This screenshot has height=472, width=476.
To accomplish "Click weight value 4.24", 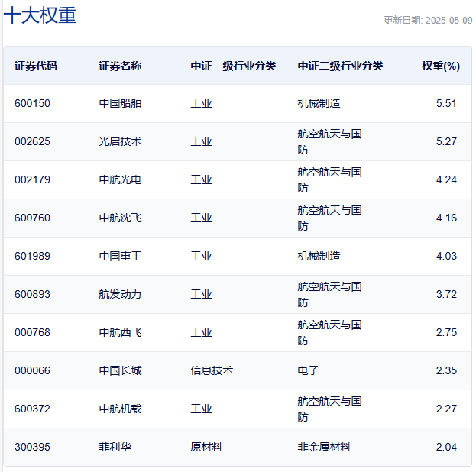I will click(x=446, y=179).
